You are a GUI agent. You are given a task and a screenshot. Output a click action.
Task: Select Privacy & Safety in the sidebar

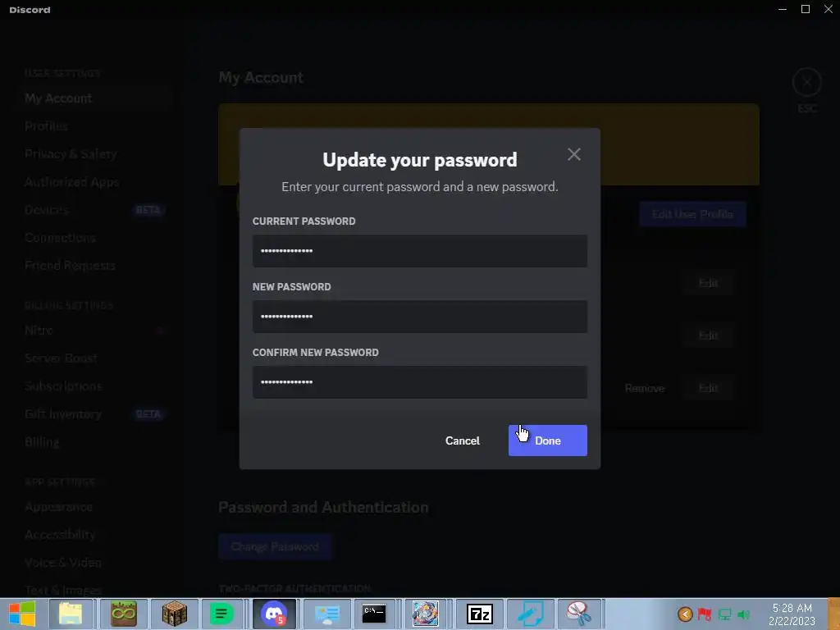pyautogui.click(x=93, y=153)
